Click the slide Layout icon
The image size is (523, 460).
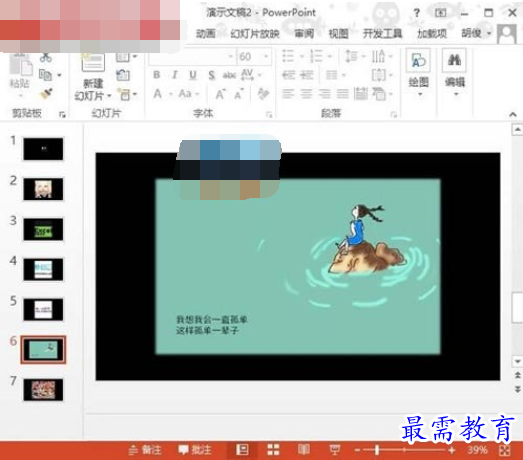pyautogui.click(x=123, y=57)
